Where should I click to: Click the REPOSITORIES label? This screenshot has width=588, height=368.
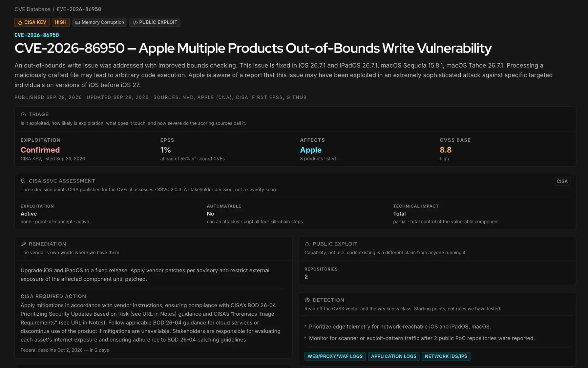pos(321,269)
